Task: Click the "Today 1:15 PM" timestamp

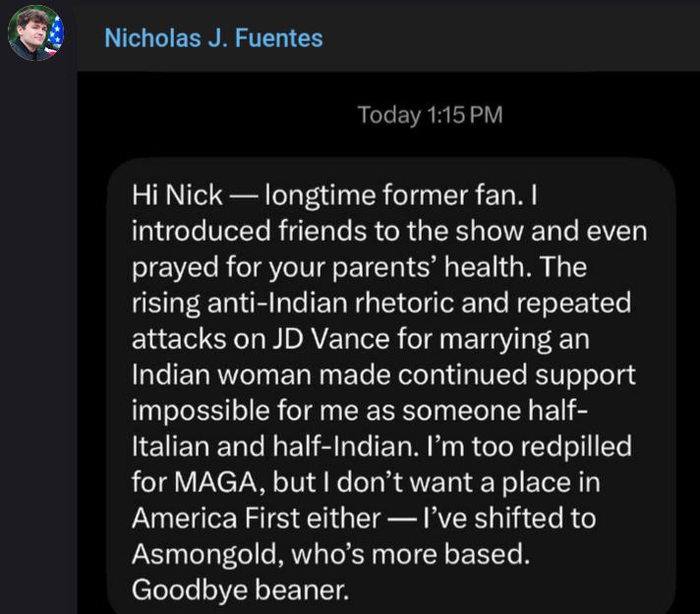Action: [x=430, y=115]
